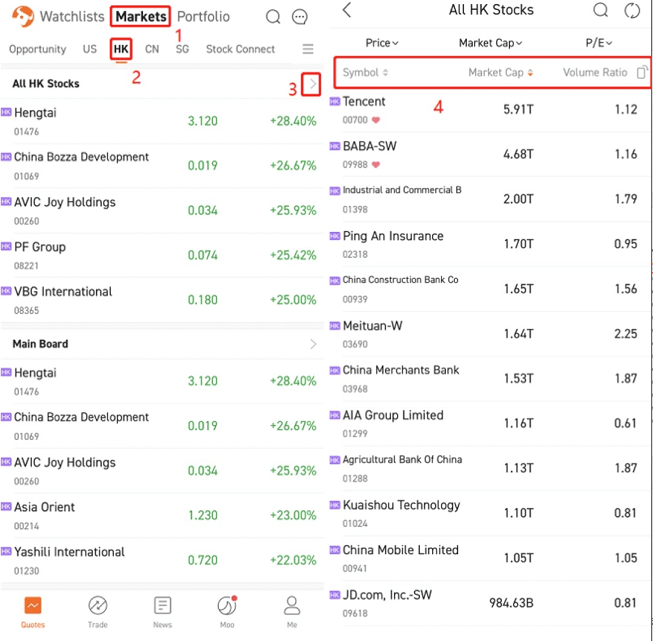
Task: Open PF Group 08221 stock
Action: tap(162, 255)
